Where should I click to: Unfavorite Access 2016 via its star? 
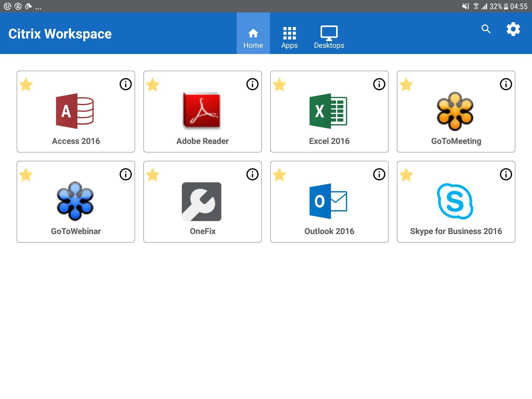coord(26,85)
